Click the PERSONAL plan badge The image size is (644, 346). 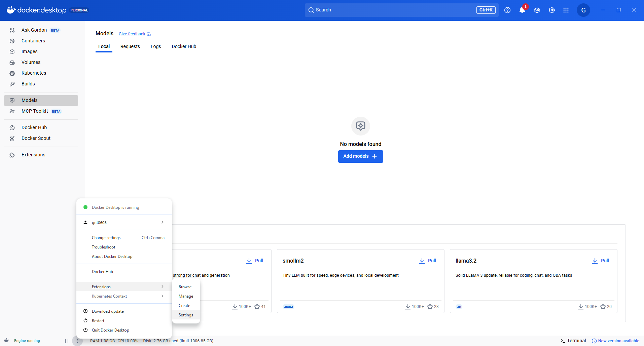pyautogui.click(x=79, y=10)
